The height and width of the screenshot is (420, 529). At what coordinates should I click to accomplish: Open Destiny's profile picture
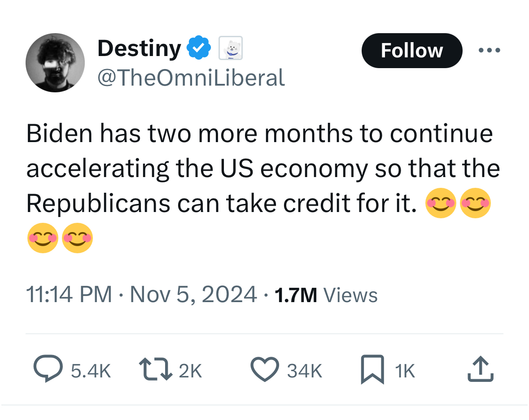coord(55,63)
